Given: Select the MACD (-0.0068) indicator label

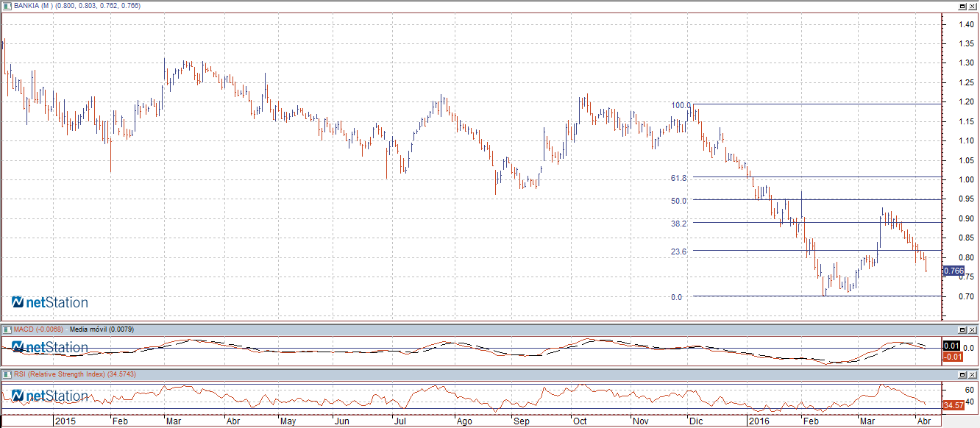Looking at the screenshot, I should [38, 329].
